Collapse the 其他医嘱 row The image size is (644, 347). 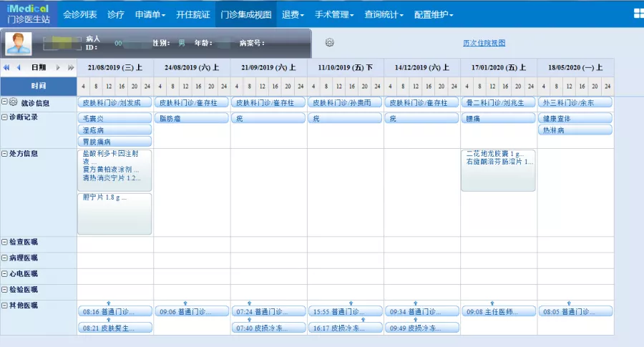click(4, 306)
